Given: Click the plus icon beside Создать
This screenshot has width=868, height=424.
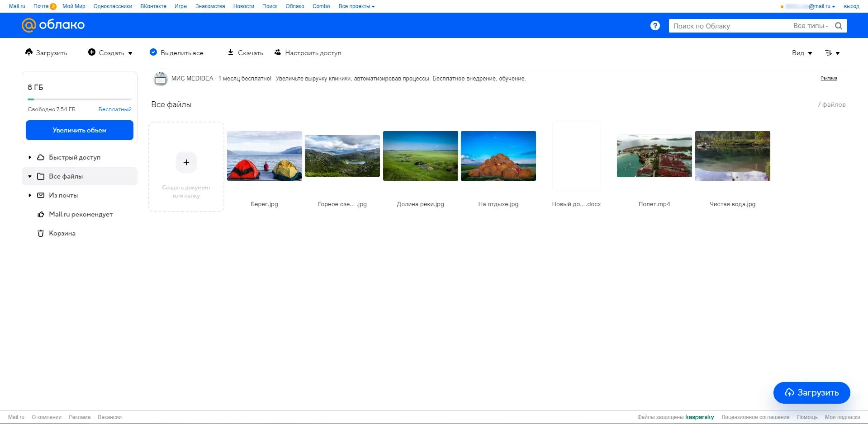Looking at the screenshot, I should click(x=92, y=52).
